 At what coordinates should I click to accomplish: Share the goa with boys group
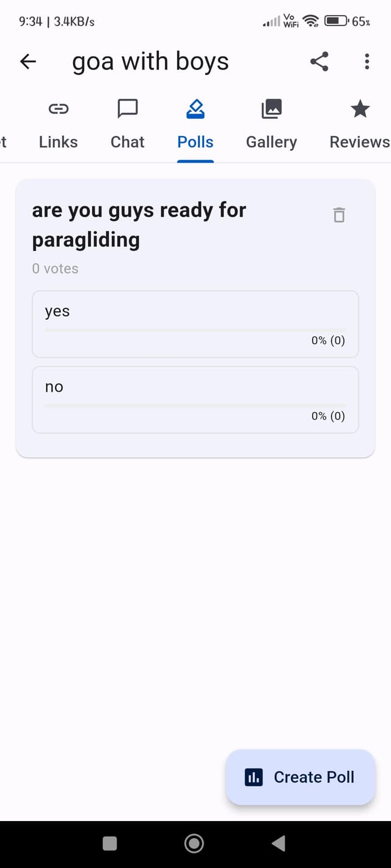[319, 61]
